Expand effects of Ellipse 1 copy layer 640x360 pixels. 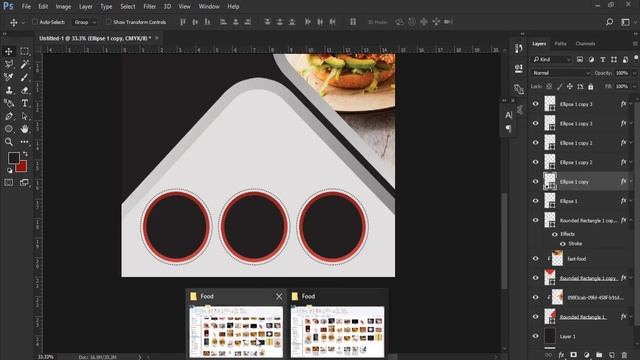[x=631, y=182]
